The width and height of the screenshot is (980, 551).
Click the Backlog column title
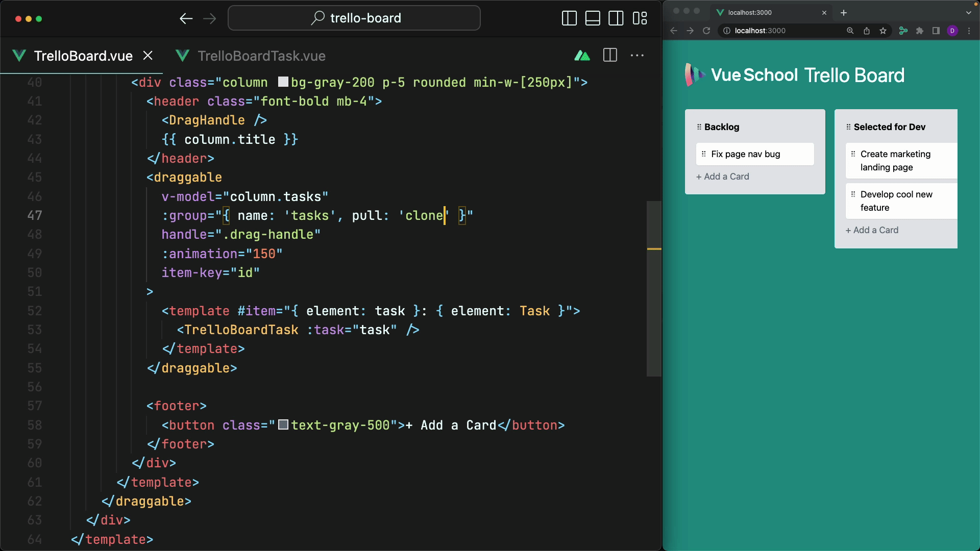point(722,127)
